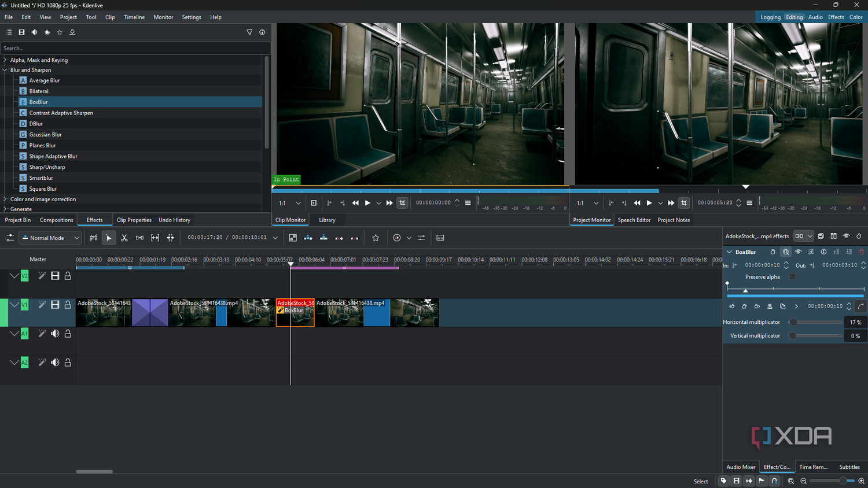Click the subtitle tool icon in timeline toolbar
This screenshot has width=868, height=488.
coord(440,238)
